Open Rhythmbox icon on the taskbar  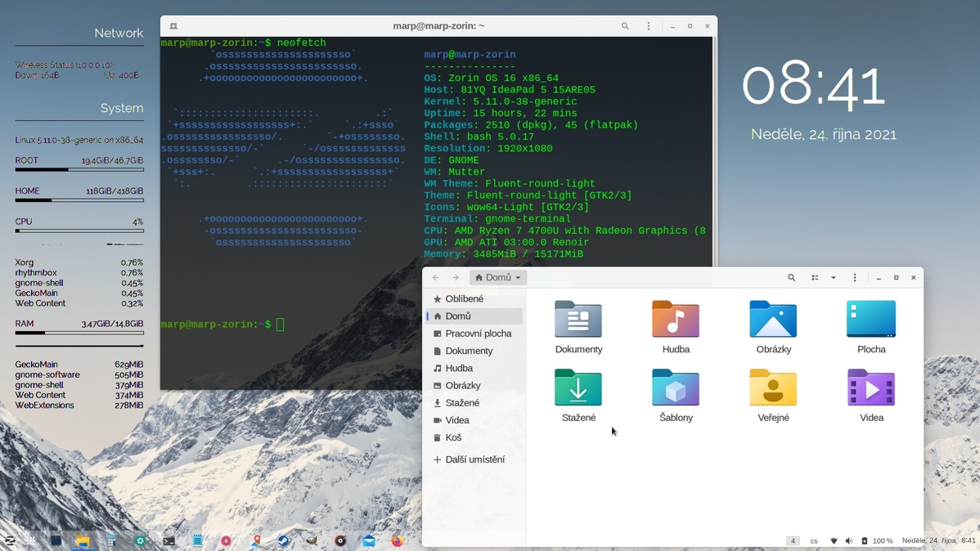(x=340, y=541)
